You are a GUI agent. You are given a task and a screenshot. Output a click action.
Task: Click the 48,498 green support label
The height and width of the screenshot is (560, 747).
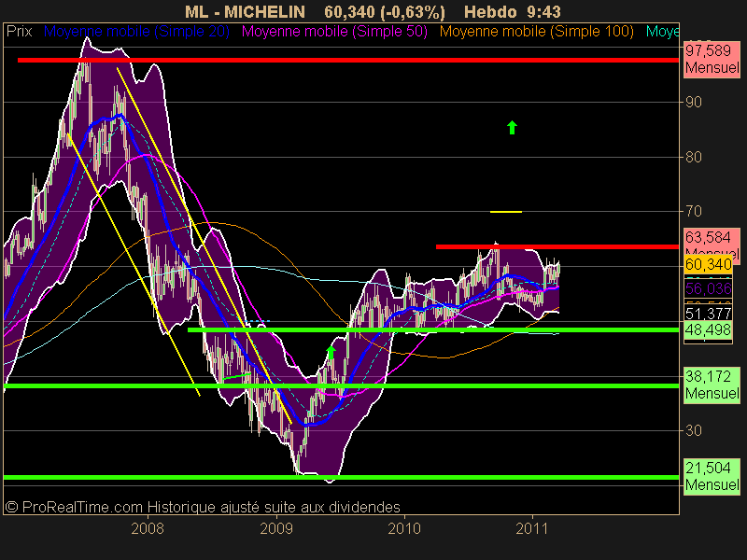click(709, 330)
